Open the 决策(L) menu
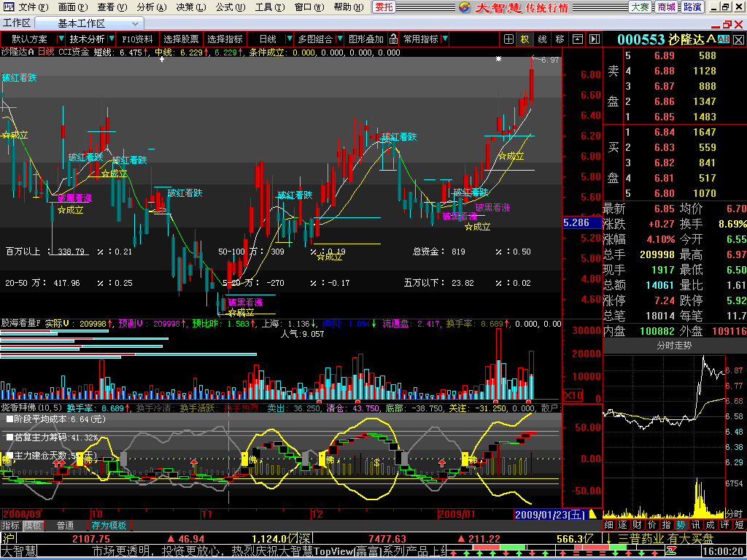747x560 pixels. [191, 7]
